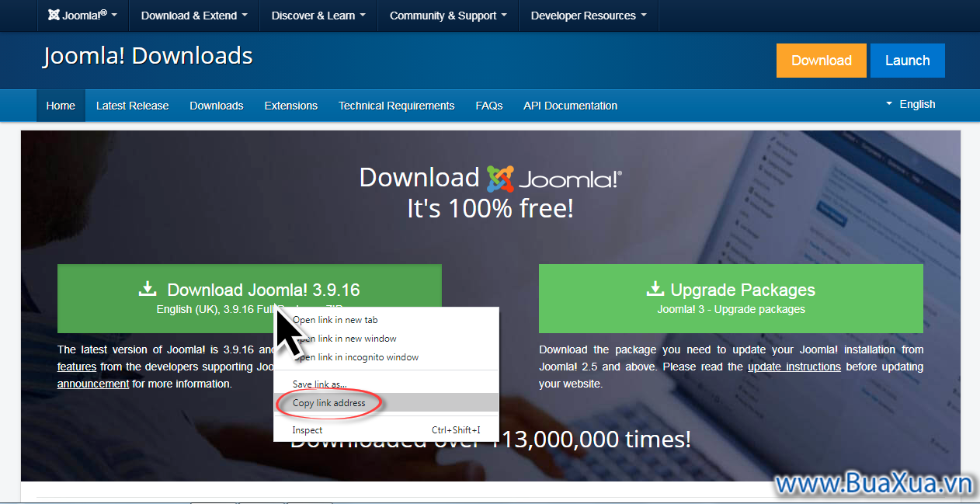Select Copy link address menu item

386,403
